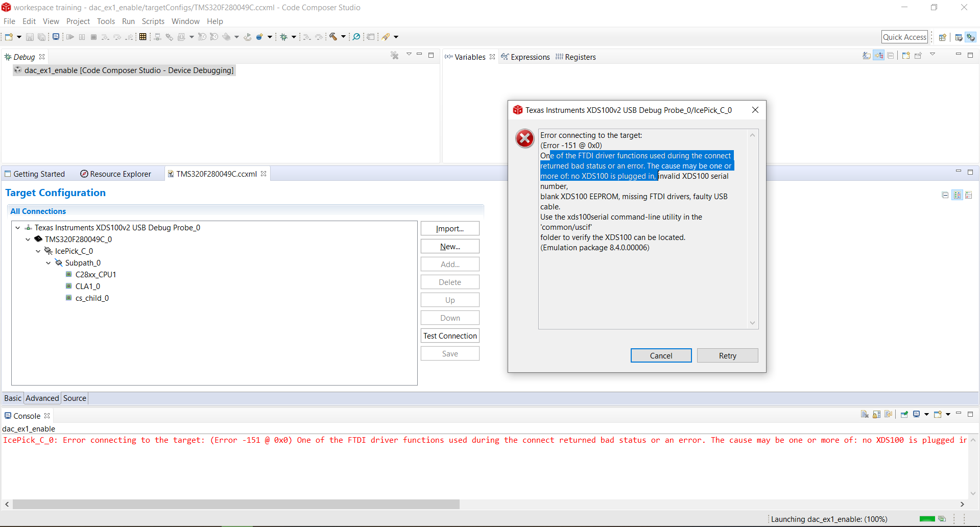Switch to CCS Debug perspective icon
The height and width of the screenshot is (527, 980).
[x=970, y=37]
